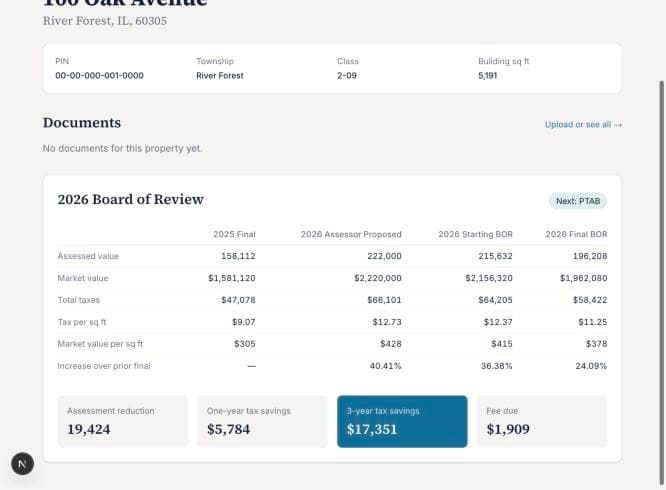Image resolution: width=666 pixels, height=490 pixels.
Task: Select the 3-year tax savings card
Action: pos(402,421)
